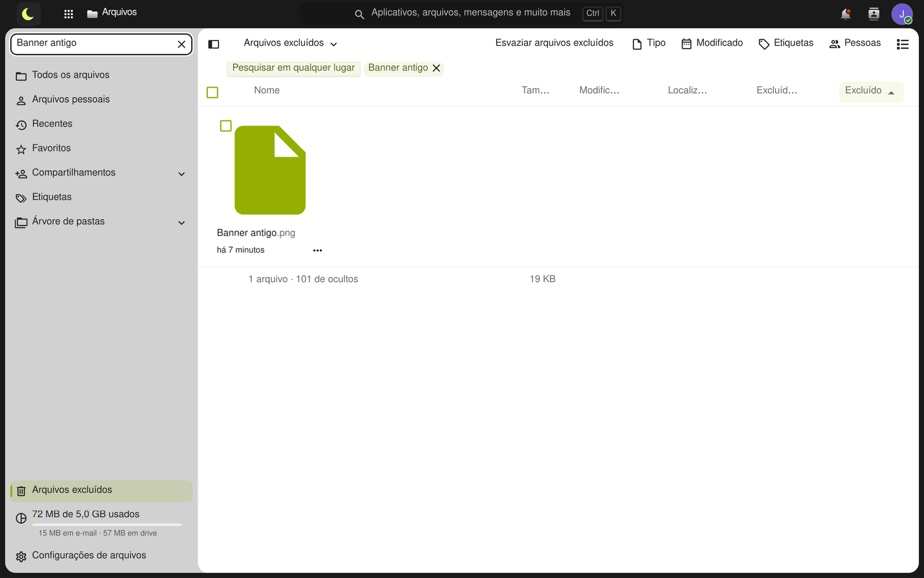924x578 pixels.
Task: Open the notifications bell
Action: (x=845, y=14)
